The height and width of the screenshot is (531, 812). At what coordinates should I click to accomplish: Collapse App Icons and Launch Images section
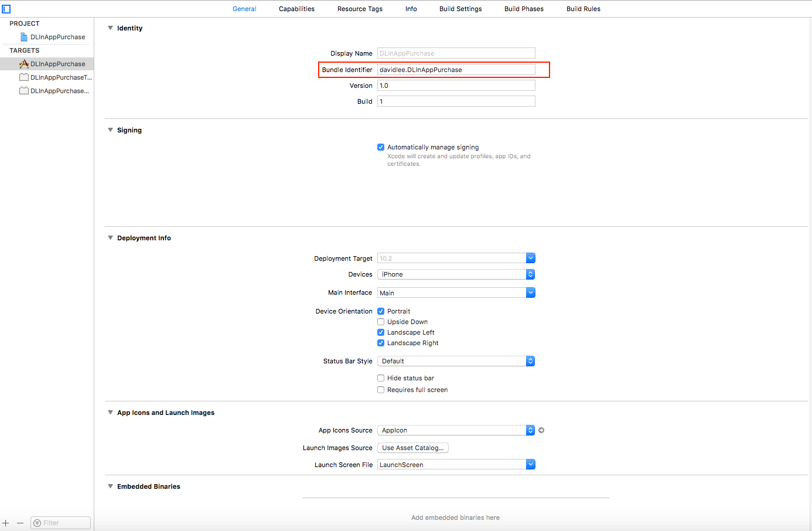pos(110,413)
